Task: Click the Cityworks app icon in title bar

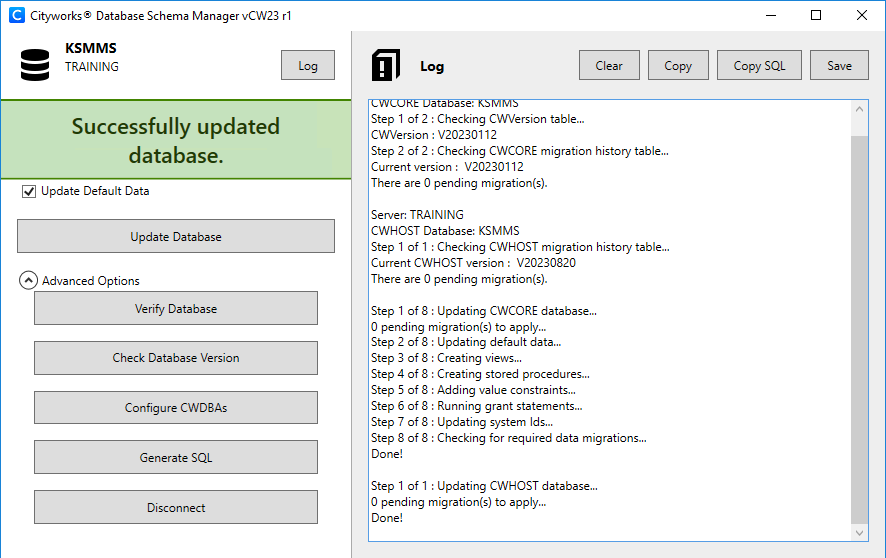Action: 15,16
